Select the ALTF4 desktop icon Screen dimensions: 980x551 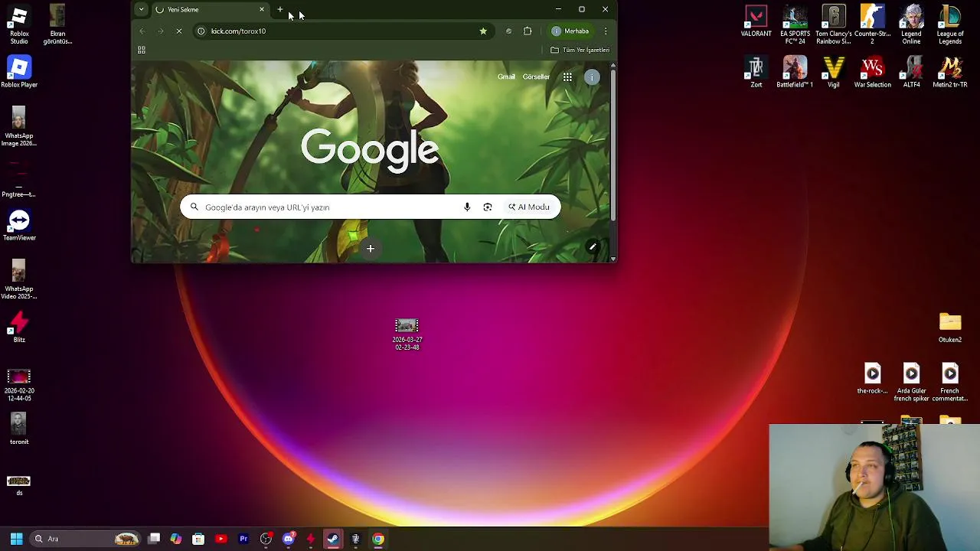click(911, 72)
